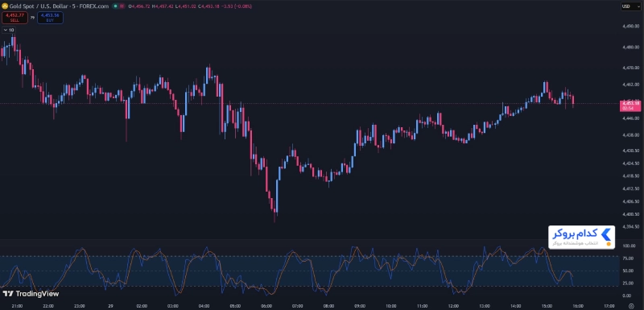Click the 09:00 time axis label

point(360,306)
